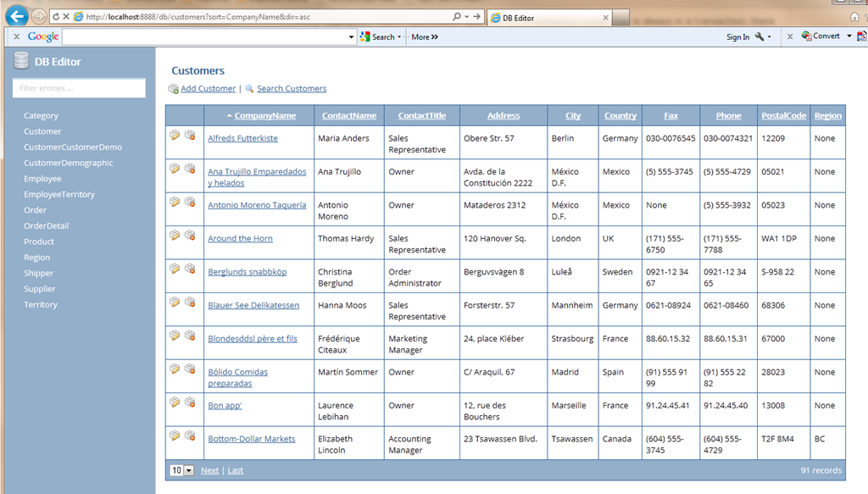Click the Filter entities input field
Image resolution: width=868 pixels, height=494 pixels.
pyautogui.click(x=79, y=88)
